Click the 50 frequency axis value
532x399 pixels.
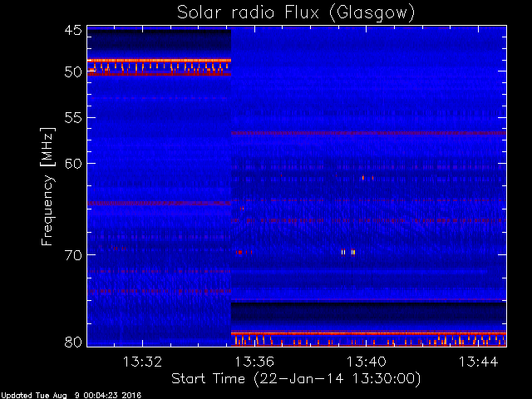tap(74, 72)
